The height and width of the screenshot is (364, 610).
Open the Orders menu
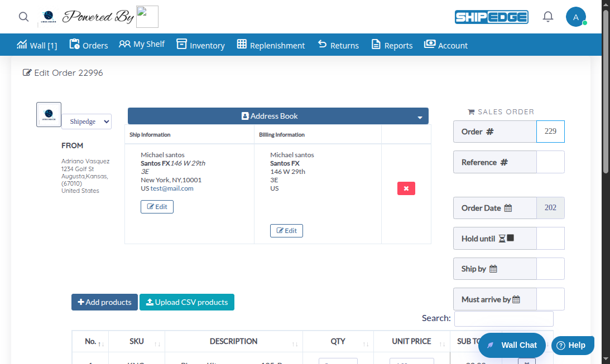point(89,45)
